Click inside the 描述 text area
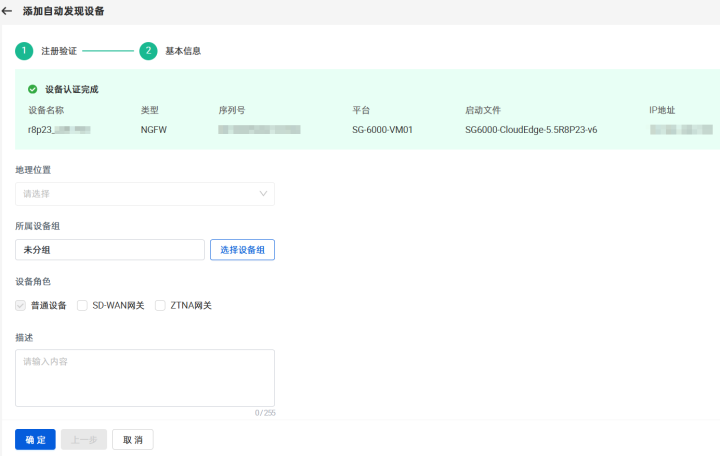The image size is (720, 456). 145,377
